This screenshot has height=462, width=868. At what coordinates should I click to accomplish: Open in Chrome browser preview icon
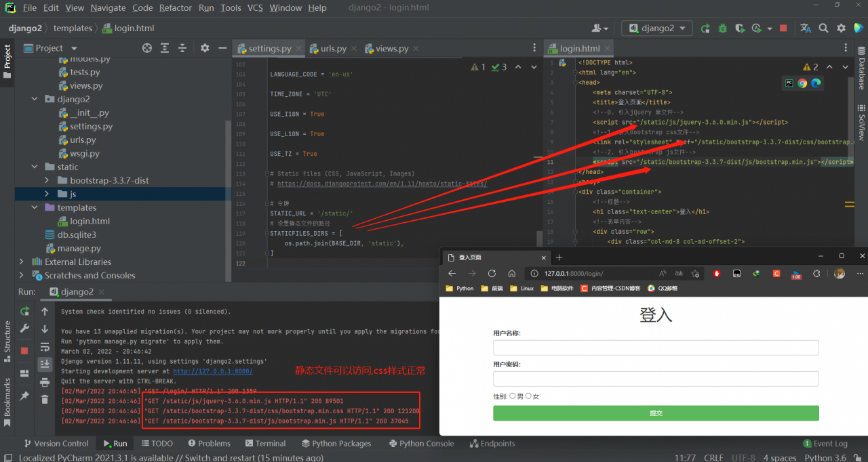[802, 83]
